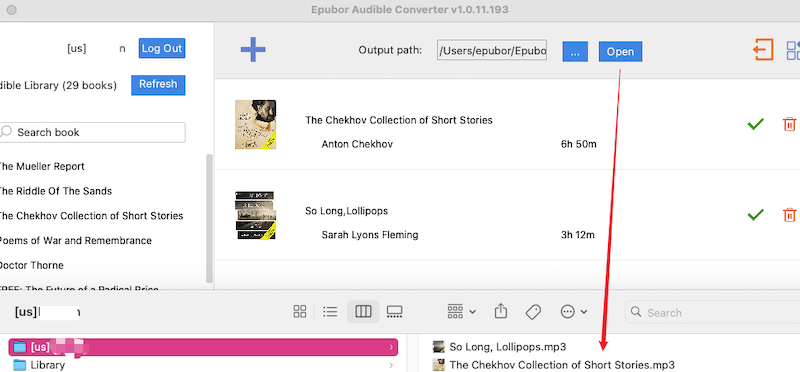800x372 pixels.
Task: Switch Finder to gallery view
Action: 395,312
